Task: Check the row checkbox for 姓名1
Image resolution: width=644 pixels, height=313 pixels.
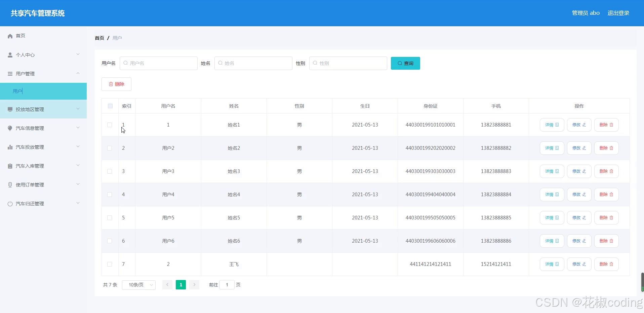Action: (110, 125)
